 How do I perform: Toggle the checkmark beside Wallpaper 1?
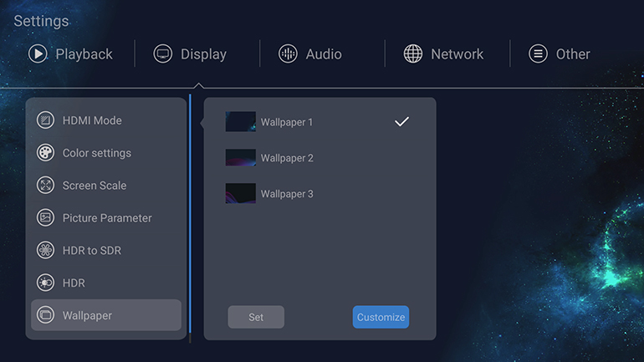coord(401,122)
